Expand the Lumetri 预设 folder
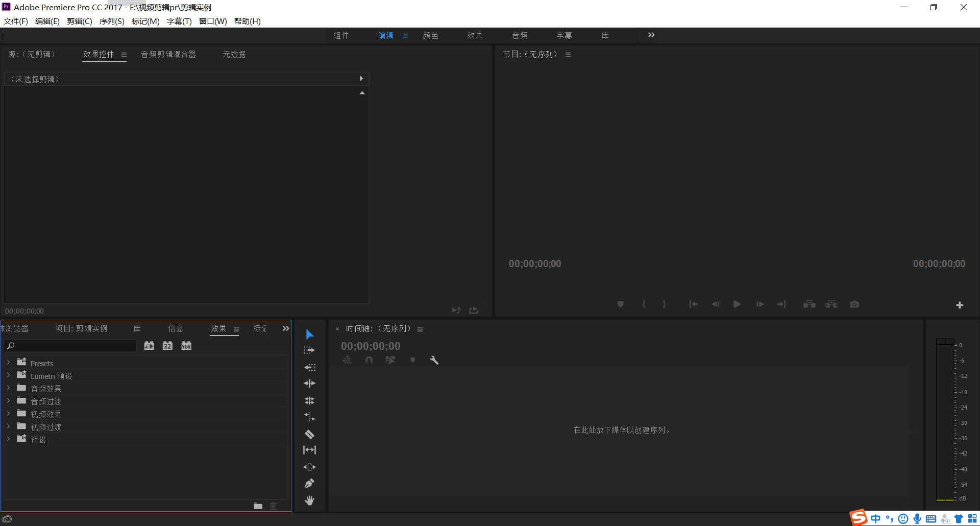 (8, 375)
